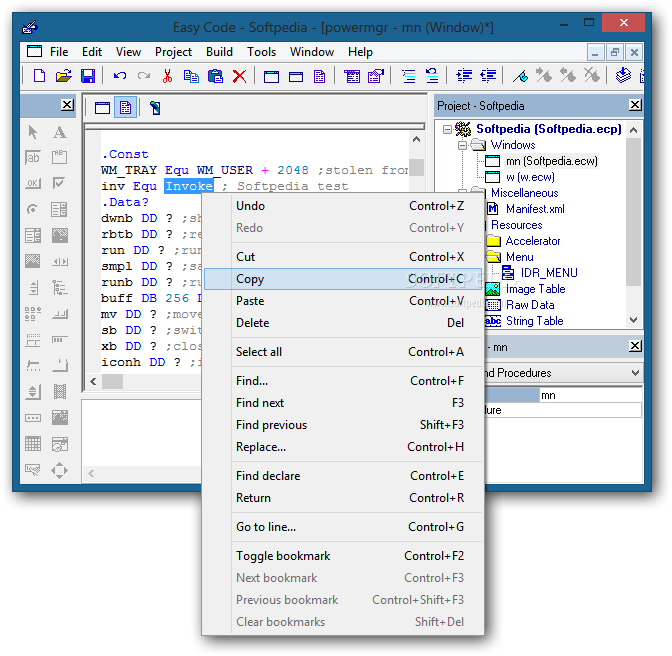This screenshot has width=672, height=656.
Task: Open the Project menu
Action: tap(173, 52)
